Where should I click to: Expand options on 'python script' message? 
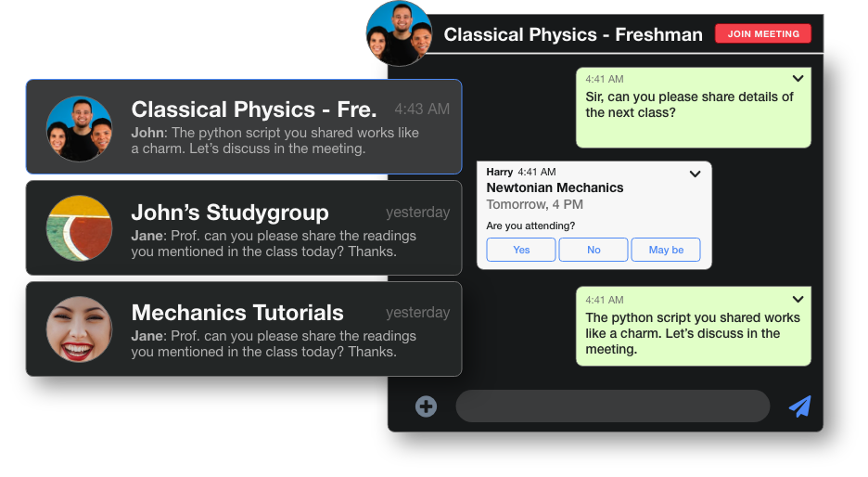798,299
